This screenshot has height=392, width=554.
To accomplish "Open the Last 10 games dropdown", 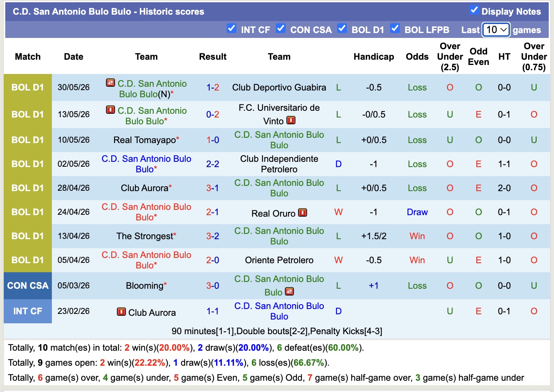I will (x=496, y=30).
